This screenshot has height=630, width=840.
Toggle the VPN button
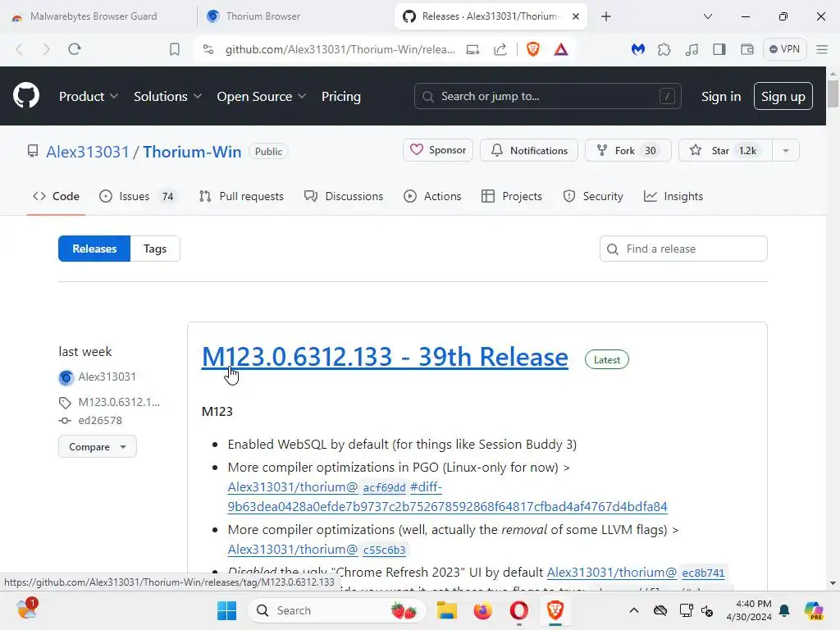784,49
